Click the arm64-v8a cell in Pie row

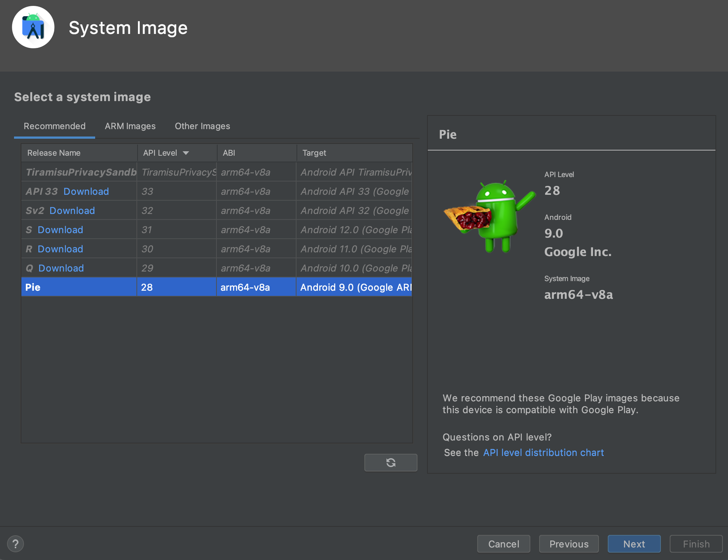click(x=256, y=287)
